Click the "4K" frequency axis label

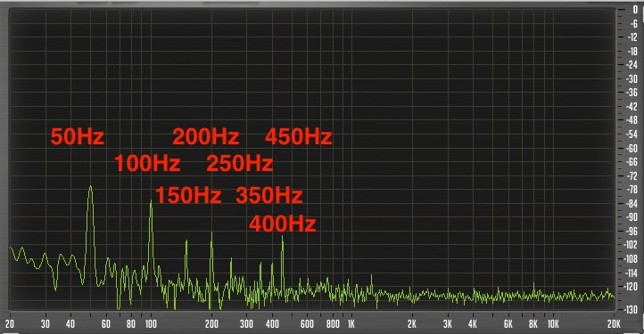(x=473, y=324)
